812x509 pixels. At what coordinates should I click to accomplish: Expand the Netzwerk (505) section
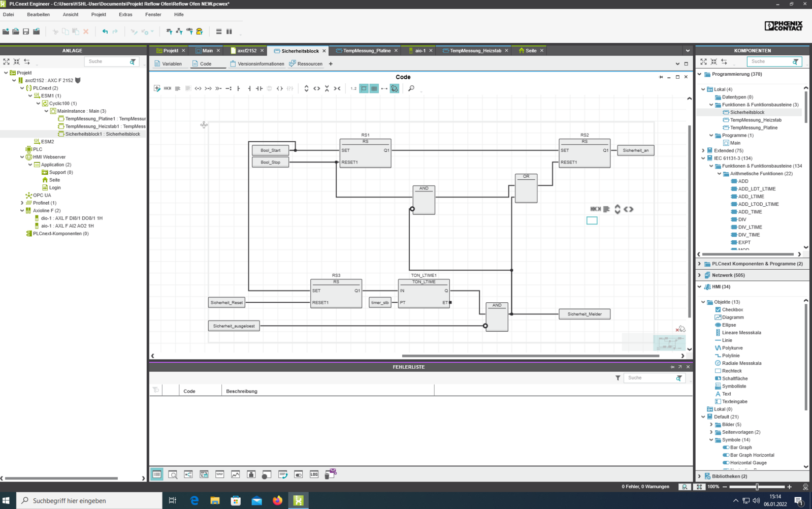pos(699,275)
